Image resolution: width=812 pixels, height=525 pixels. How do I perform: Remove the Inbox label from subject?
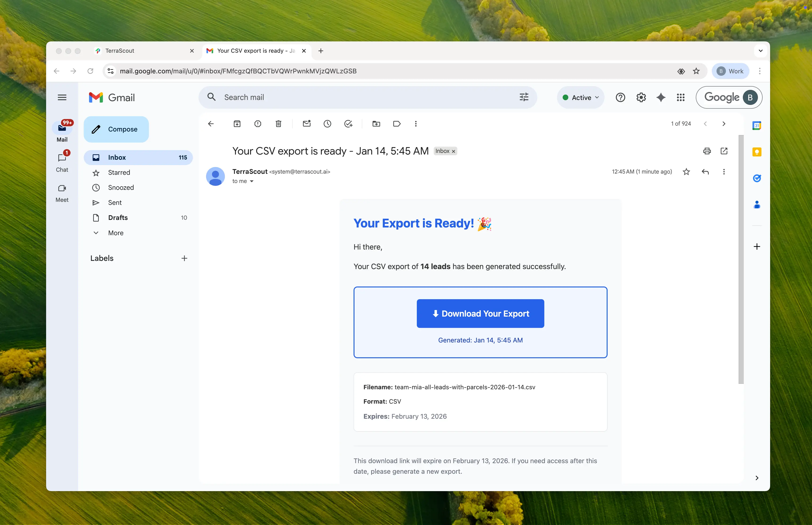point(453,151)
